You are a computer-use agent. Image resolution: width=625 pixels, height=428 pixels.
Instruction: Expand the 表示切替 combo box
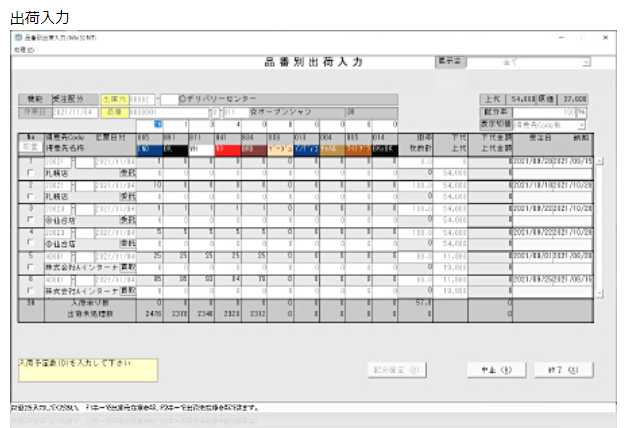point(551,125)
